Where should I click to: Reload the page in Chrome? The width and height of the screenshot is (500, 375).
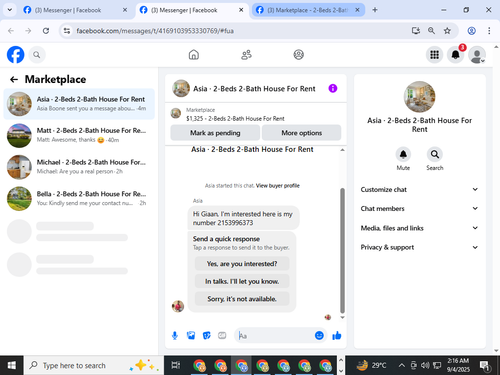tap(46, 31)
